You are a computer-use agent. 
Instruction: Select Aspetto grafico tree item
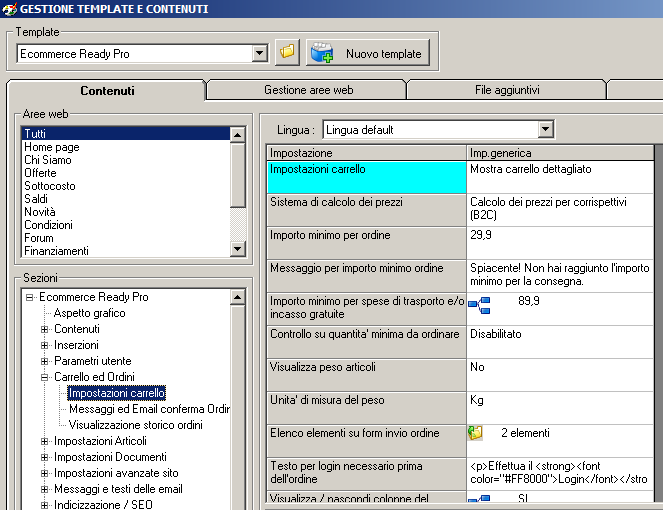(90, 313)
